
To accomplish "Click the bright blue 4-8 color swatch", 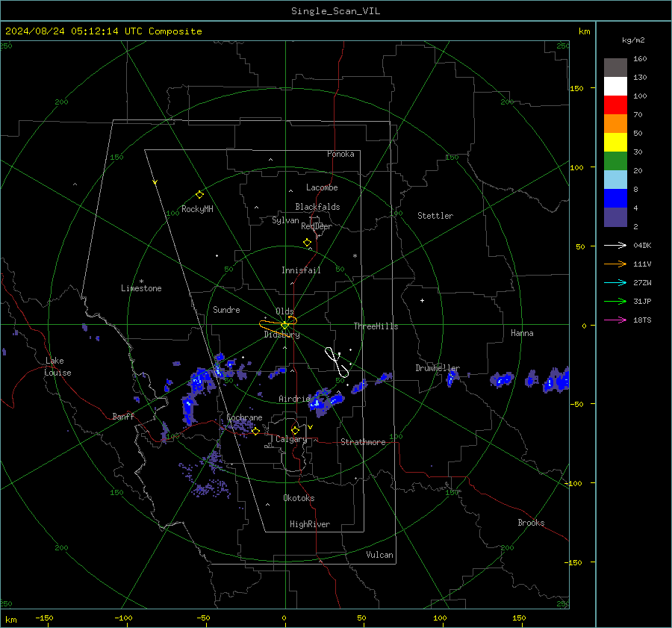I will [615, 199].
